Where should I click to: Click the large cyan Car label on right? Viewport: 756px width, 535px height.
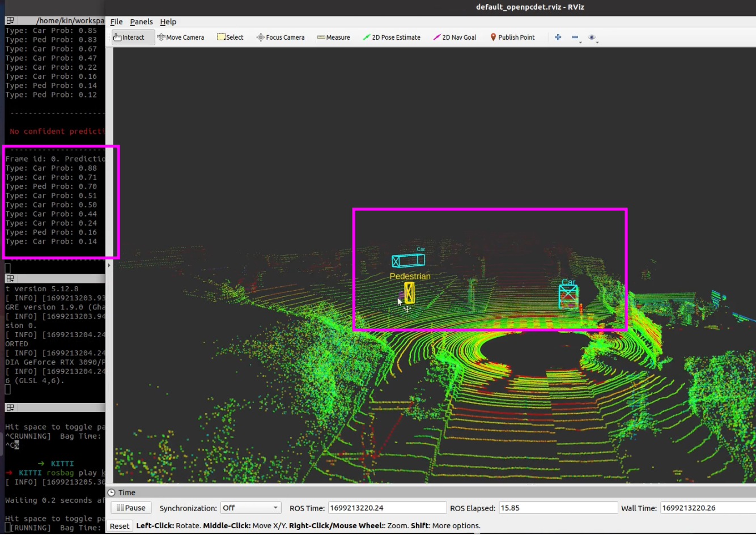point(568,282)
